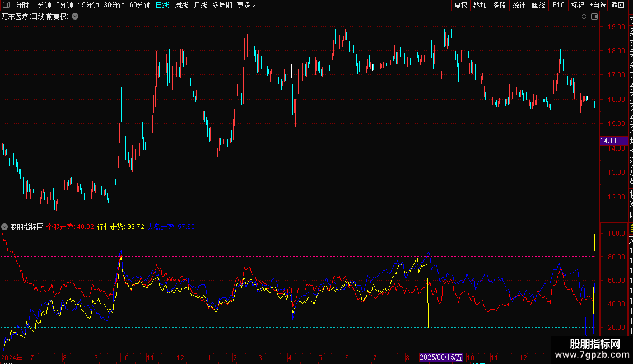Switch to the 分时 view
Image resolution: width=633 pixels, height=364 pixels.
point(22,5)
